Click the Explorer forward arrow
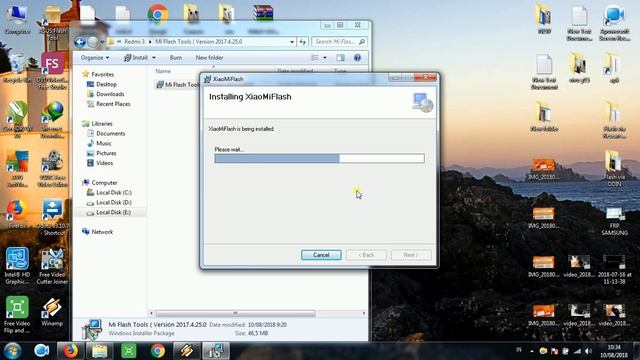The width and height of the screenshot is (640, 360). [93, 42]
